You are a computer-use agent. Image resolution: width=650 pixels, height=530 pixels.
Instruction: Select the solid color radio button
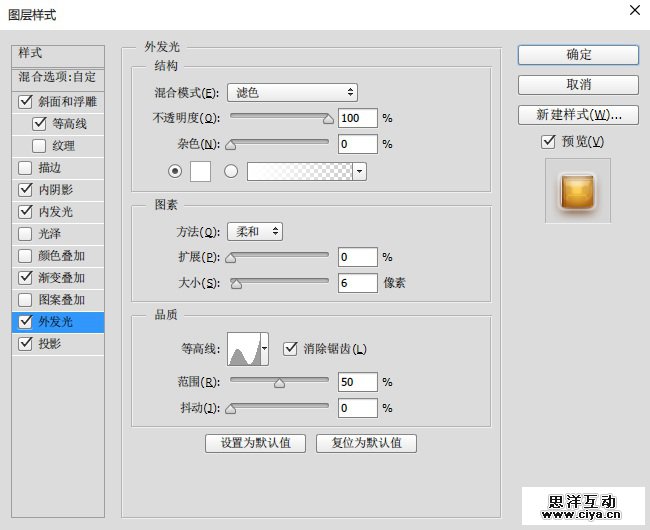click(x=176, y=171)
